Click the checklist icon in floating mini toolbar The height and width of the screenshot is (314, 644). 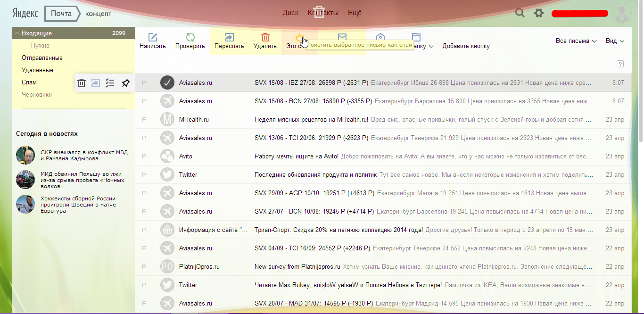110,83
